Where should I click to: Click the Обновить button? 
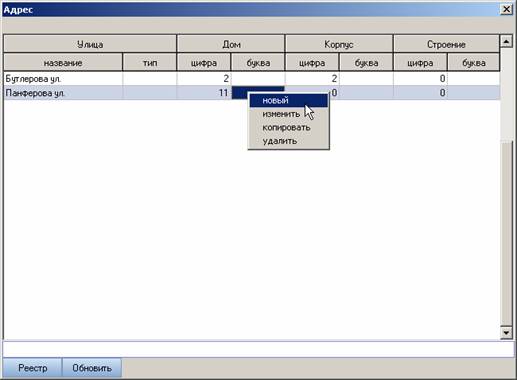[92, 368]
